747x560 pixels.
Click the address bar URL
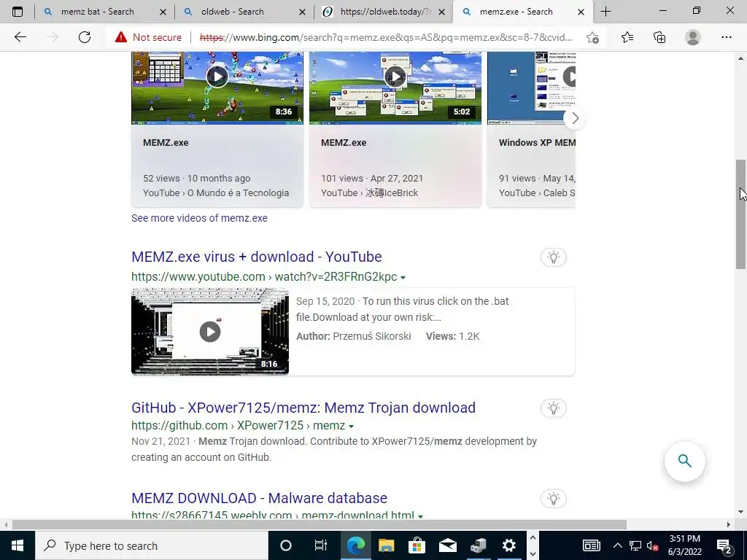[x=386, y=37]
